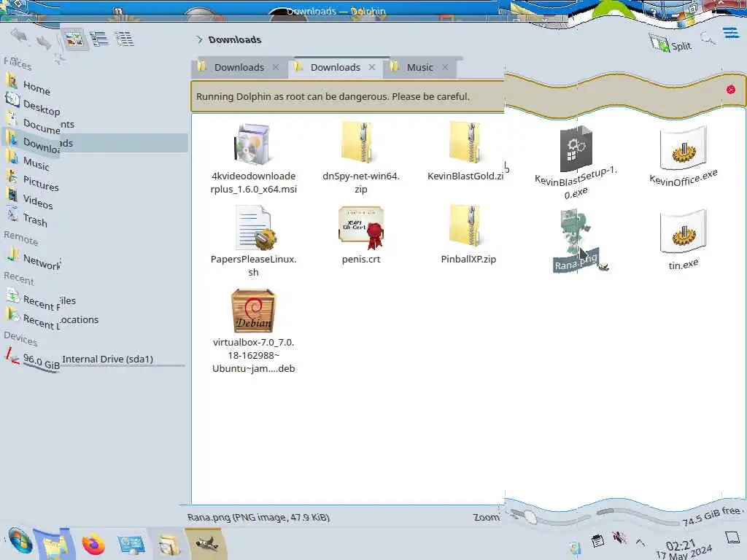
Task: Click the tin.exe file name
Action: pyautogui.click(x=683, y=265)
